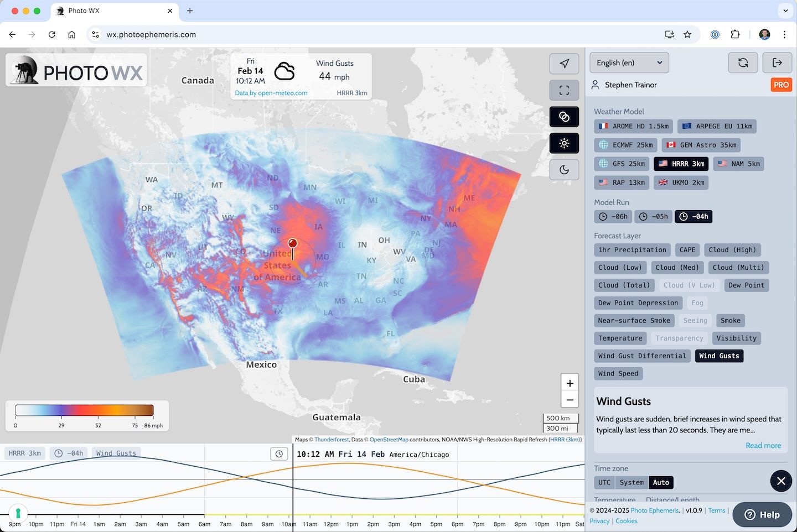Open the Thunderforest maps link
The height and width of the screenshot is (532, 797).
[332, 440]
